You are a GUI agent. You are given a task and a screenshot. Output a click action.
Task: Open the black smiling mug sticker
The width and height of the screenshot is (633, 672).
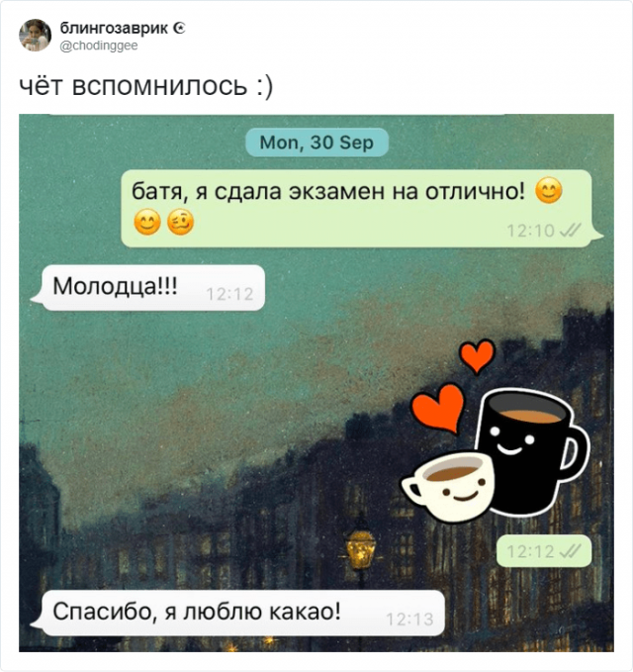531,450
